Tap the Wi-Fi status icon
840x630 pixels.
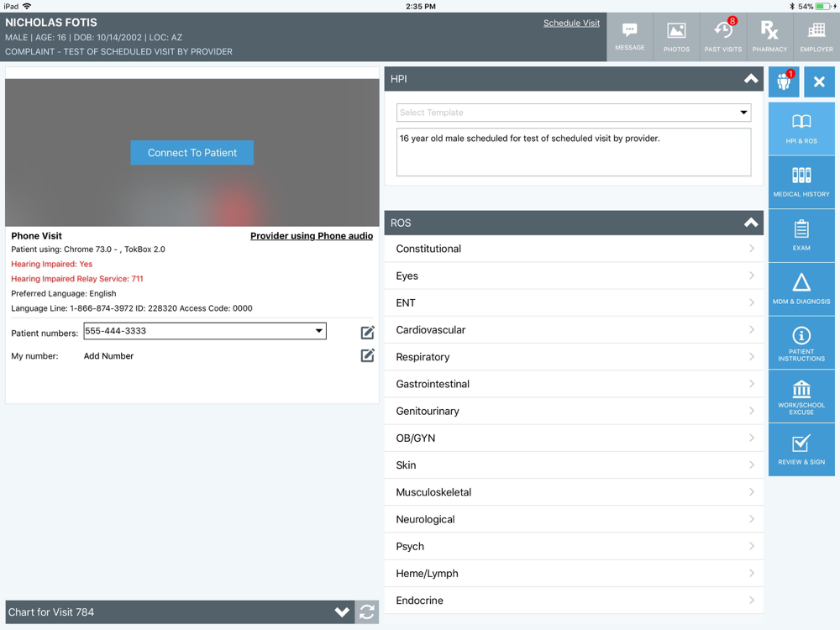[x=27, y=7]
